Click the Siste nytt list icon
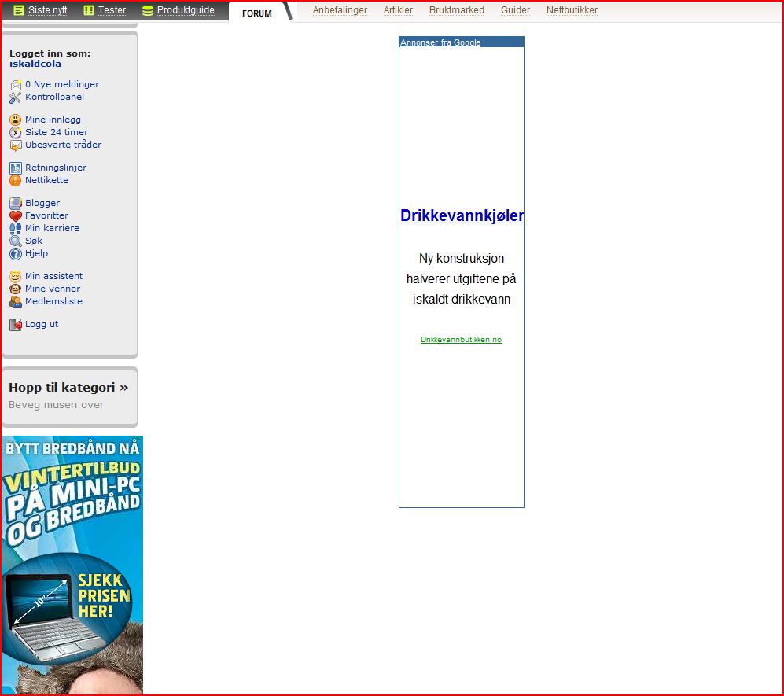Screen dimensions: 784x696 click(x=19, y=10)
